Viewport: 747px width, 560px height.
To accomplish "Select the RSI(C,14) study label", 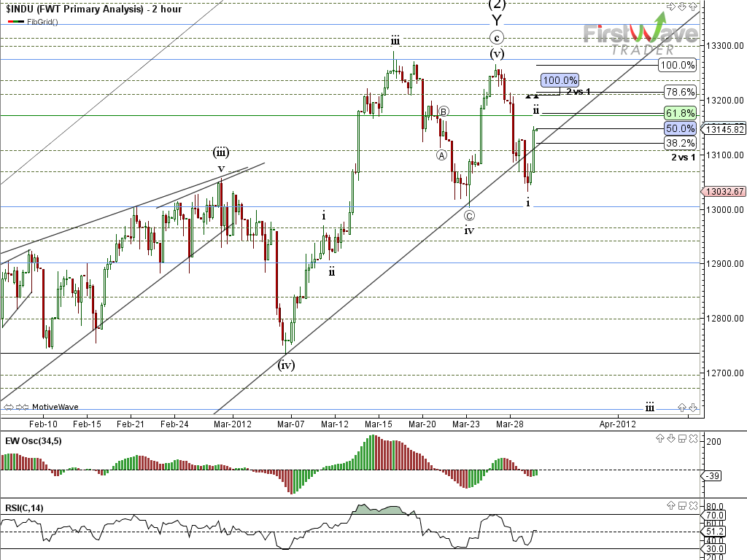I will (23, 507).
